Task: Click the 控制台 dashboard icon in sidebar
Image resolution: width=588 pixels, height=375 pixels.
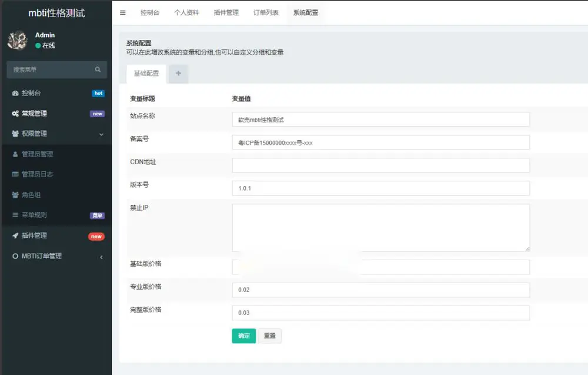Action: point(15,93)
